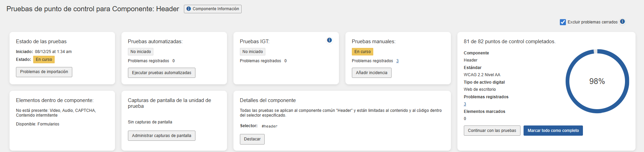This screenshot has height=152, width=644.
Task: Open the 3 problems link under Pruebas manuales
Action: coord(397,61)
